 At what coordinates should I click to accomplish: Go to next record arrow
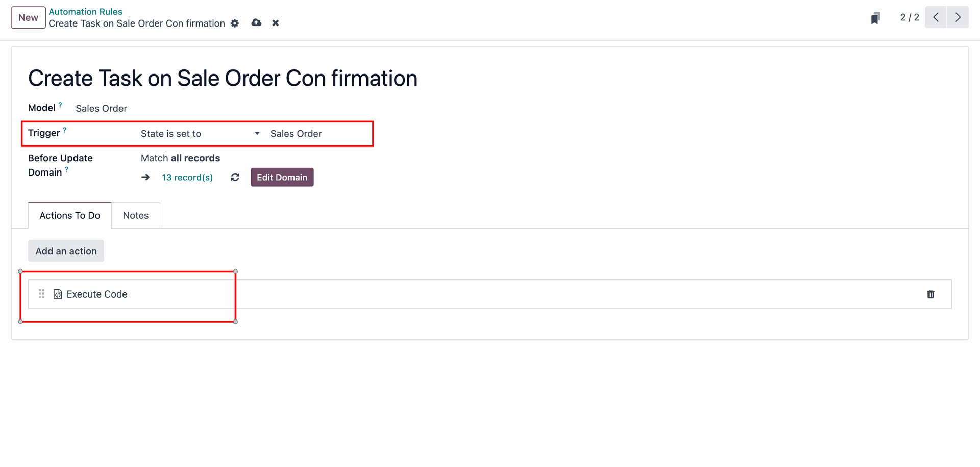(958, 17)
